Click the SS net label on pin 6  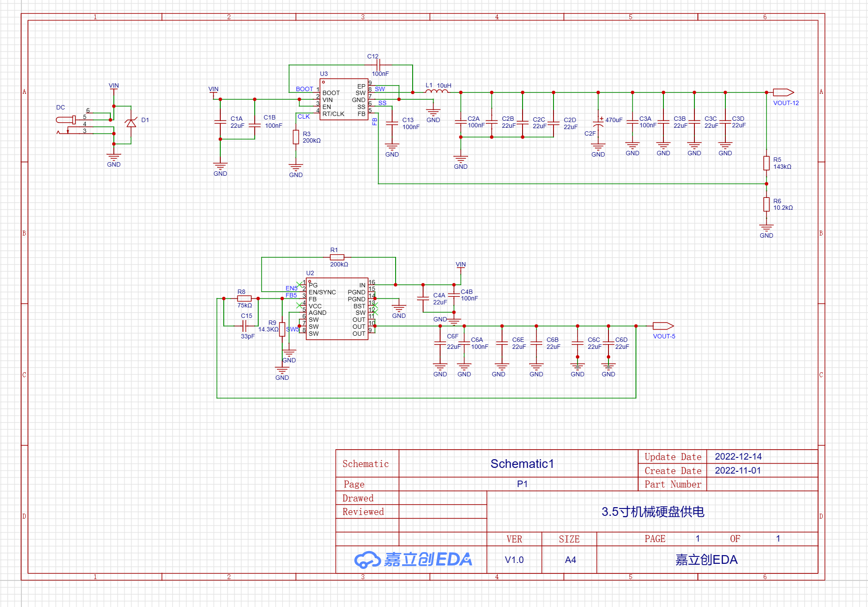[382, 103]
